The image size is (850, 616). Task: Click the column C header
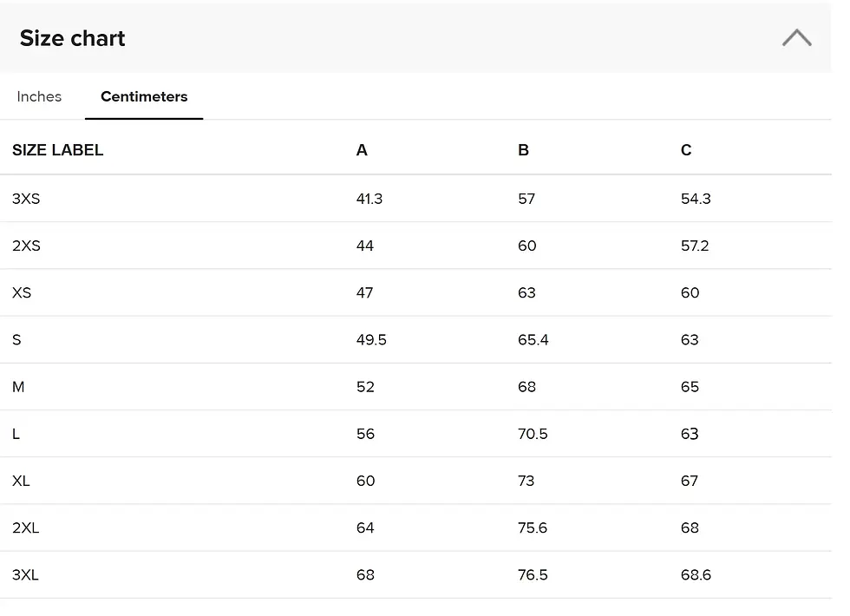pos(686,150)
